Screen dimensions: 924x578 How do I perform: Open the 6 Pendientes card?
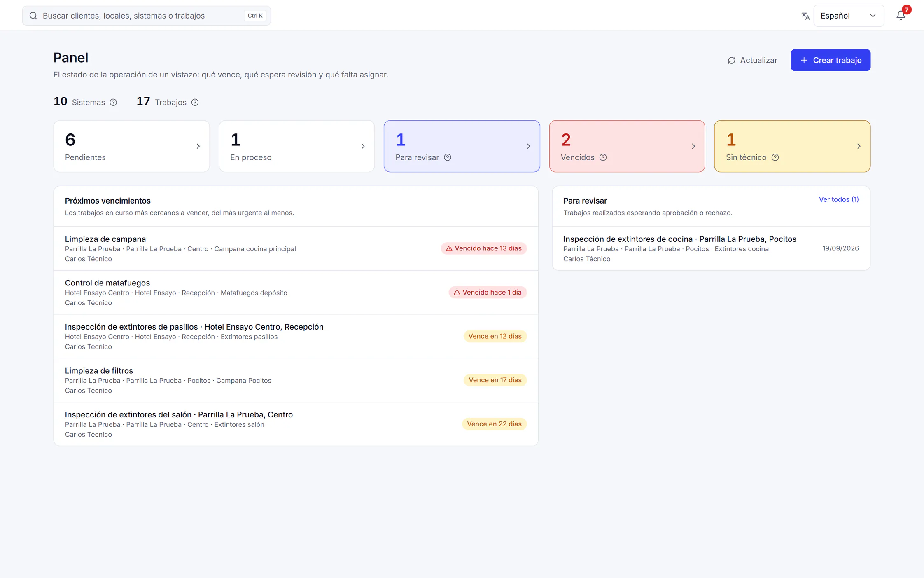pyautogui.click(x=132, y=146)
